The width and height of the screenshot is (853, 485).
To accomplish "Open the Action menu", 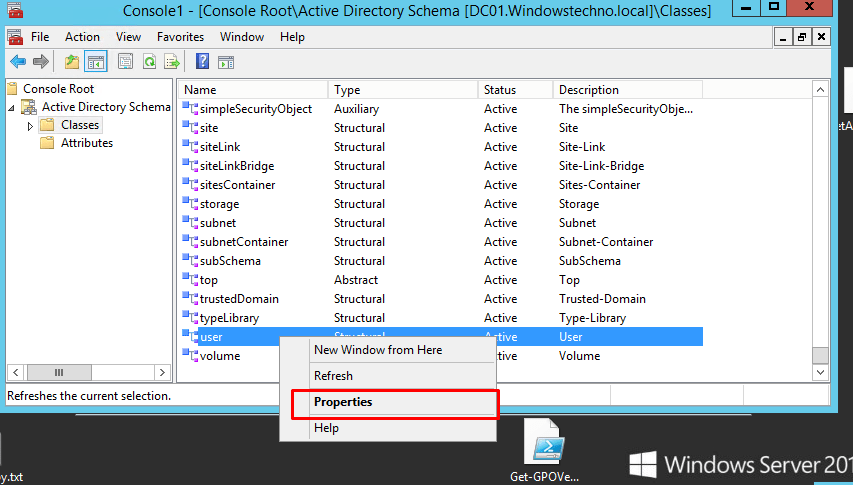I will [82, 37].
